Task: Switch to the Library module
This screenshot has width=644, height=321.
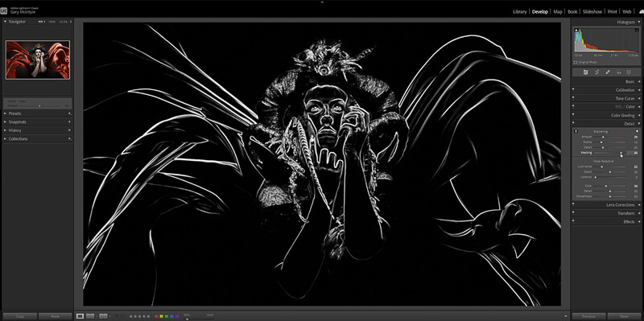Action: (519, 11)
